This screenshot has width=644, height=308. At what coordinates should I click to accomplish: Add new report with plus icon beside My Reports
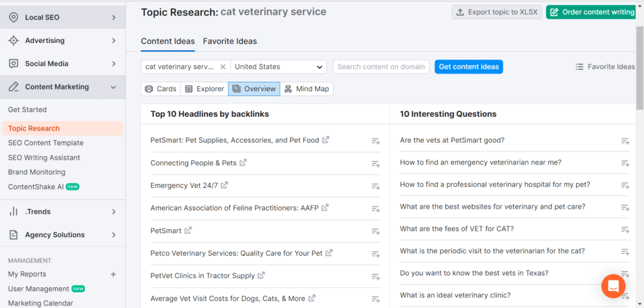(x=113, y=274)
